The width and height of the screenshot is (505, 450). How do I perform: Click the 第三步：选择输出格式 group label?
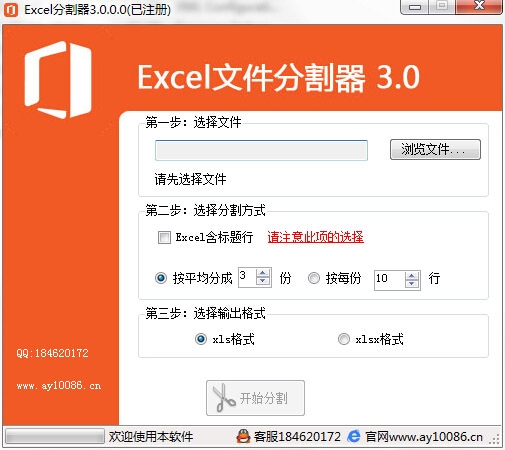(x=205, y=313)
